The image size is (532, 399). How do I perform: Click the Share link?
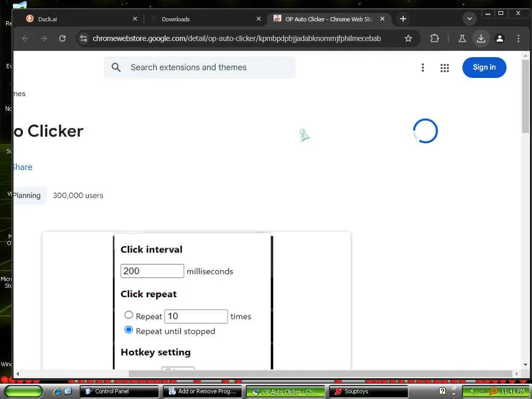coord(22,167)
